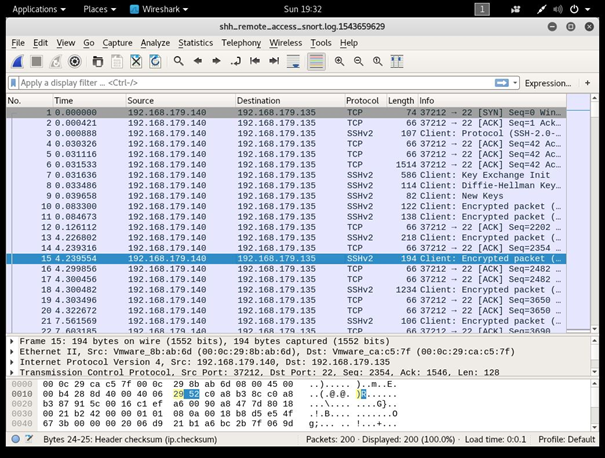Reset text to normal size
This screenshot has height=458, width=605.
pos(377,61)
